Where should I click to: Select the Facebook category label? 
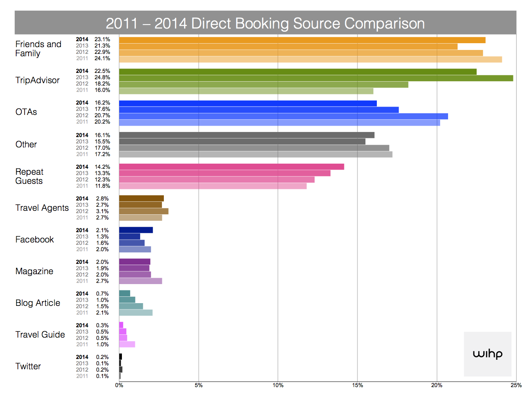pyautogui.click(x=34, y=240)
